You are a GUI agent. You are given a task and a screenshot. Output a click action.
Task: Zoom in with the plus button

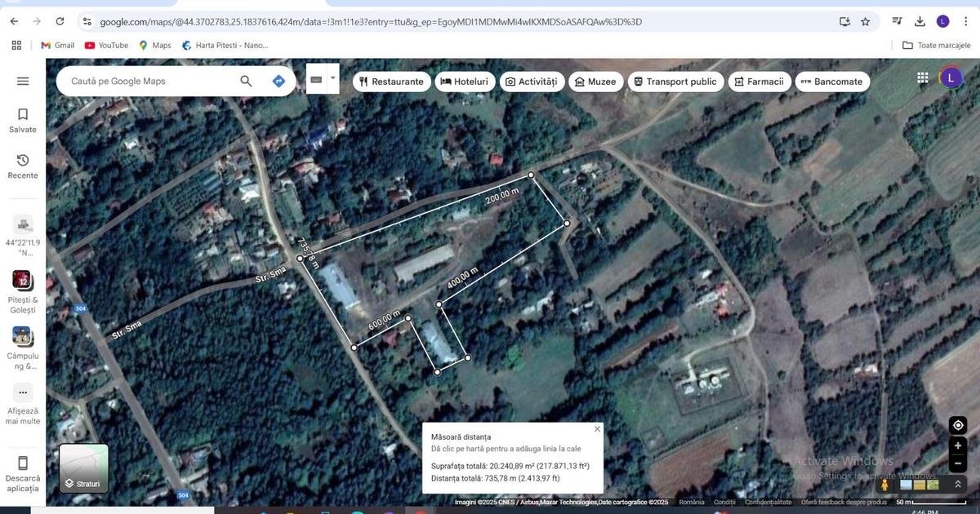pos(958,445)
